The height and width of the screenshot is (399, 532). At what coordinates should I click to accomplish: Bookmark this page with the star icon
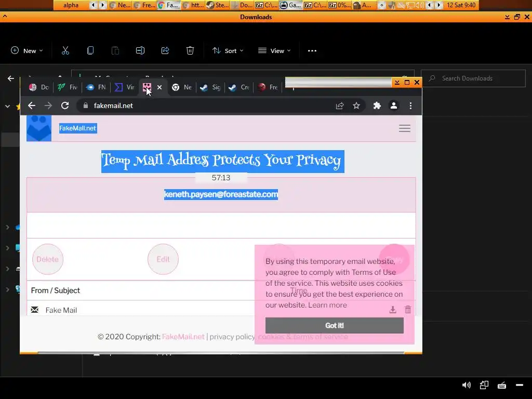(x=356, y=106)
